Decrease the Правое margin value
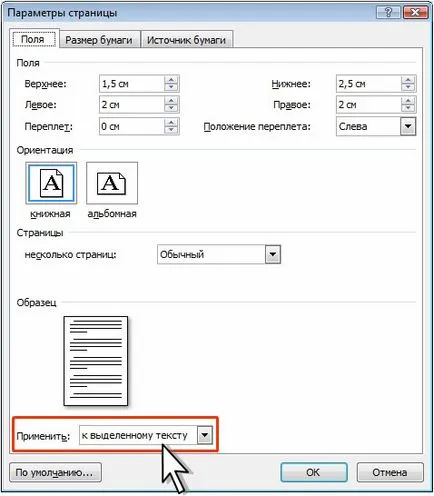The height and width of the screenshot is (496, 434). tap(408, 109)
